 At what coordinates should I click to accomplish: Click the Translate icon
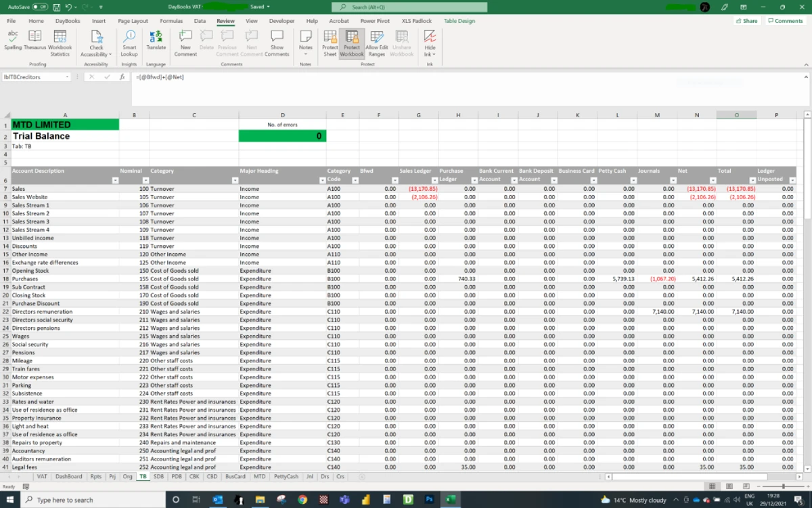coord(156,41)
